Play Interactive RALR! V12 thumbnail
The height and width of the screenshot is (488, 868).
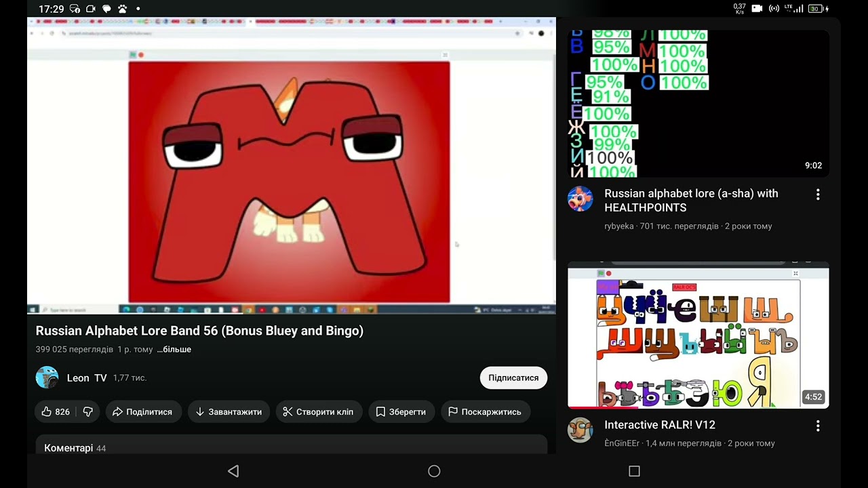pos(698,335)
